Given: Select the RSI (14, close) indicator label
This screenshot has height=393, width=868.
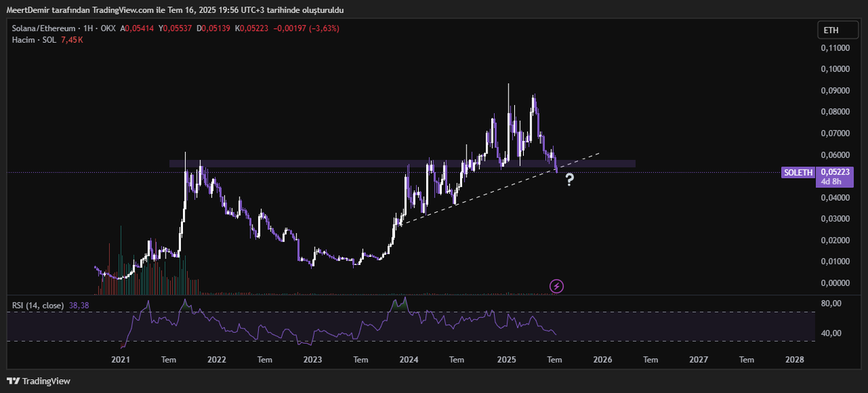Looking at the screenshot, I should (x=38, y=305).
